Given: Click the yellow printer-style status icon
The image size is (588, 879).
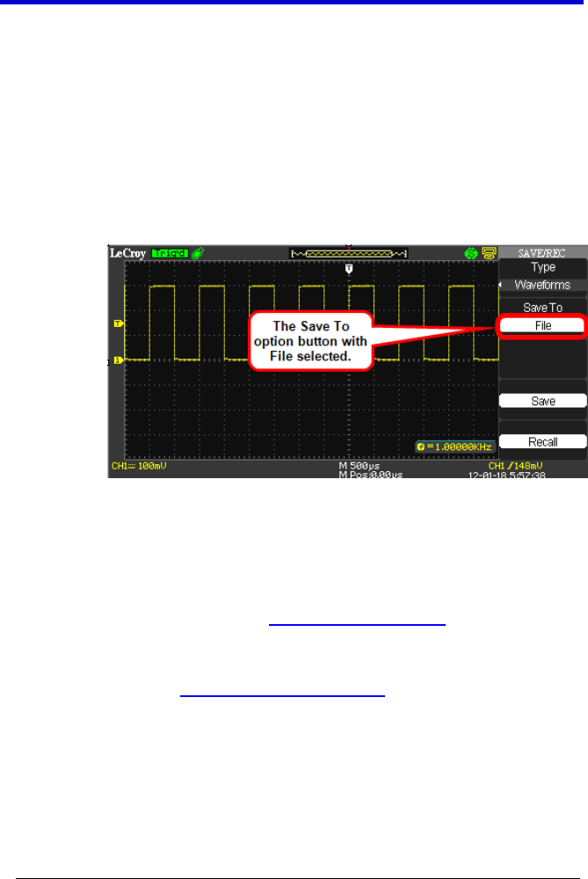Looking at the screenshot, I should coord(490,253).
